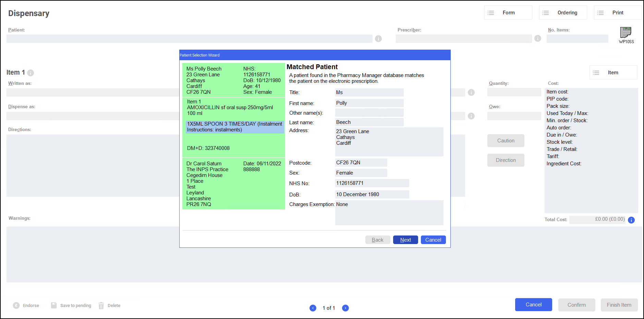Open the Form menu
644x319 pixels.
508,13
